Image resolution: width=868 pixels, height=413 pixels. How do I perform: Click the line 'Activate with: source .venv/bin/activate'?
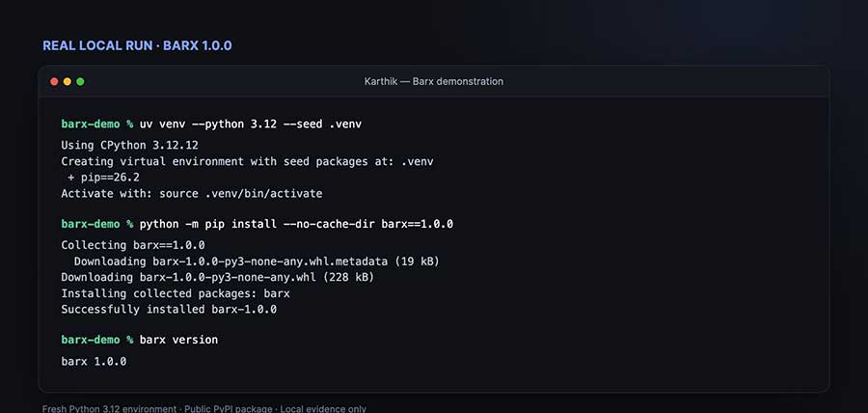click(192, 194)
